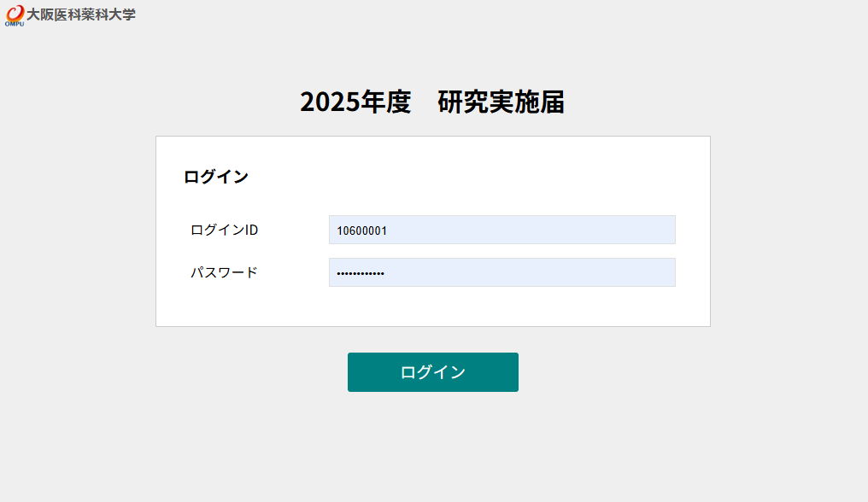
Task: Click the gray area between the title and the header
Action: 432,55
